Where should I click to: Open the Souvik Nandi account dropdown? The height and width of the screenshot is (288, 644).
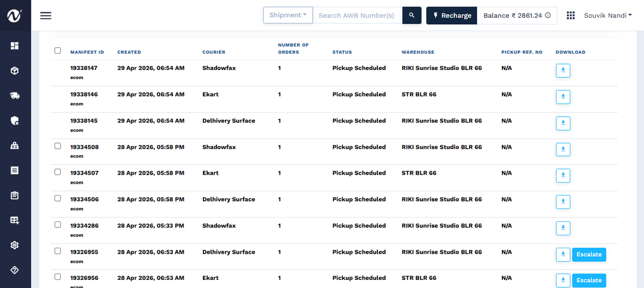pyautogui.click(x=608, y=16)
